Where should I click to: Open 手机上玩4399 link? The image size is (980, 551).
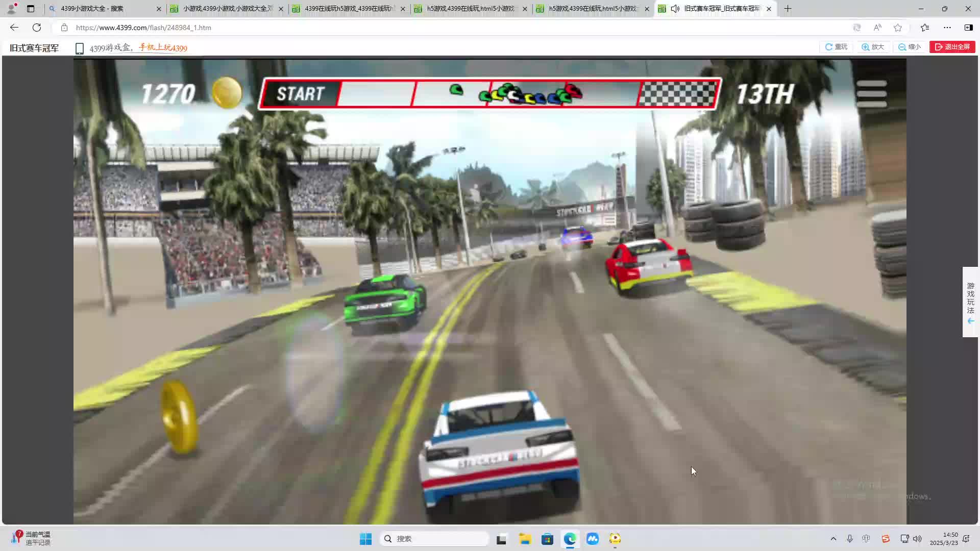(163, 47)
